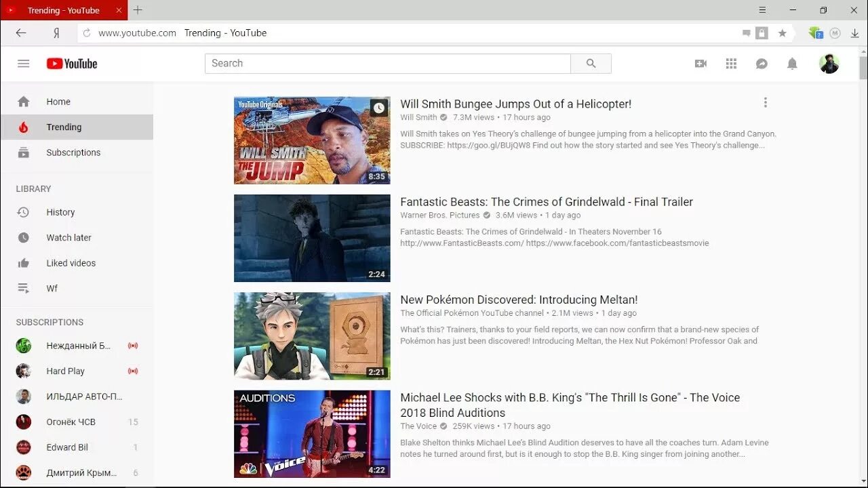Visit Warner Bros. Pictures channel link
Viewport: 868px width, 488px height.
(x=439, y=216)
